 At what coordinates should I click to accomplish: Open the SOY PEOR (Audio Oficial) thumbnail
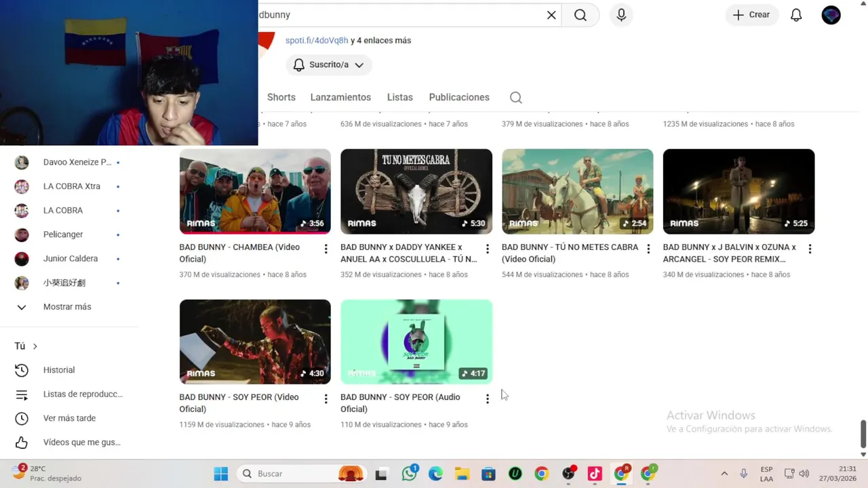click(x=416, y=342)
